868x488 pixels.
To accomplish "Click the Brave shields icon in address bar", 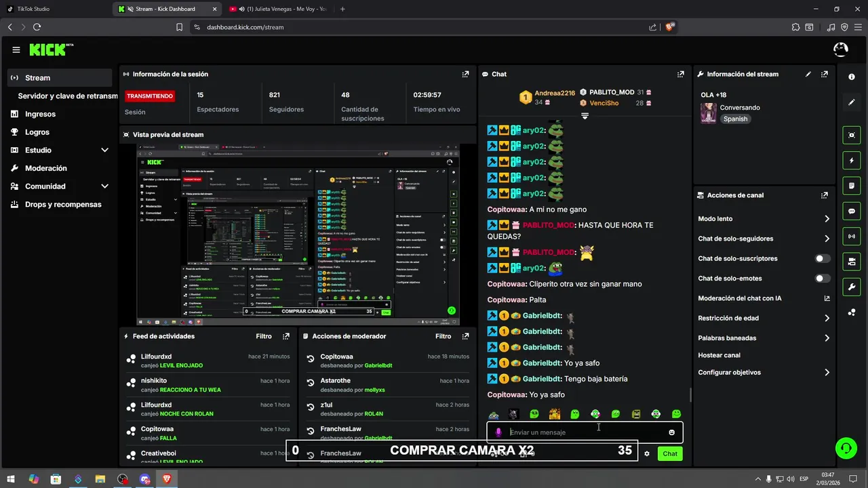I will point(670,27).
